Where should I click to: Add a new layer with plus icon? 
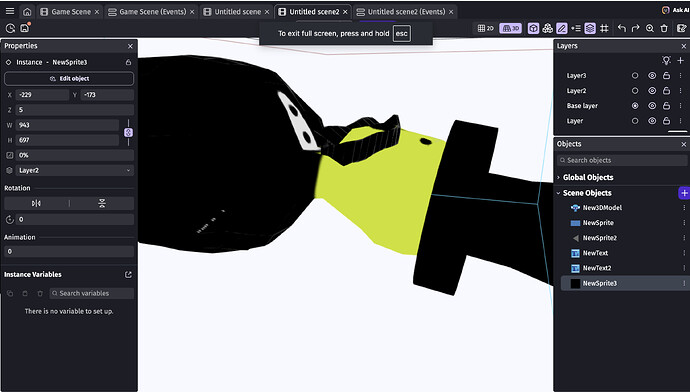click(x=680, y=60)
